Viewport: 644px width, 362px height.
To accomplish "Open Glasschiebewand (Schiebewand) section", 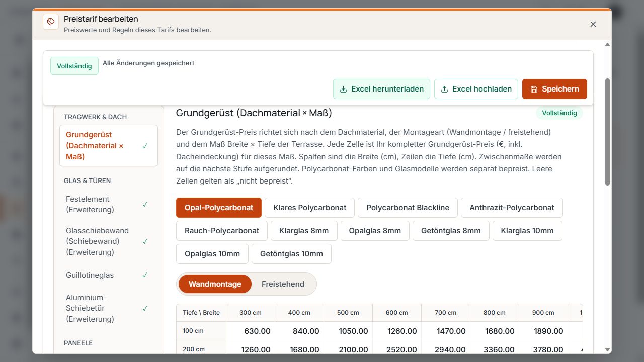I will click(x=108, y=241).
